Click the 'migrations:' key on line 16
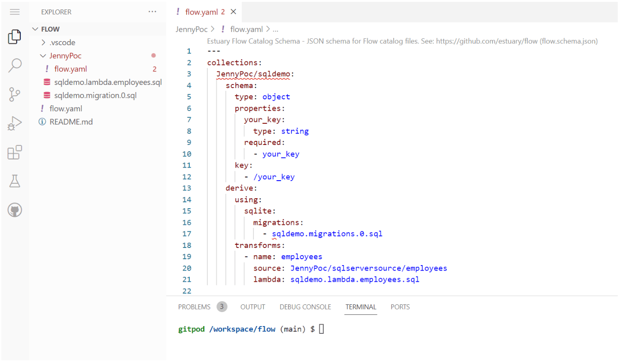The width and height of the screenshot is (620, 364). pyautogui.click(x=278, y=223)
